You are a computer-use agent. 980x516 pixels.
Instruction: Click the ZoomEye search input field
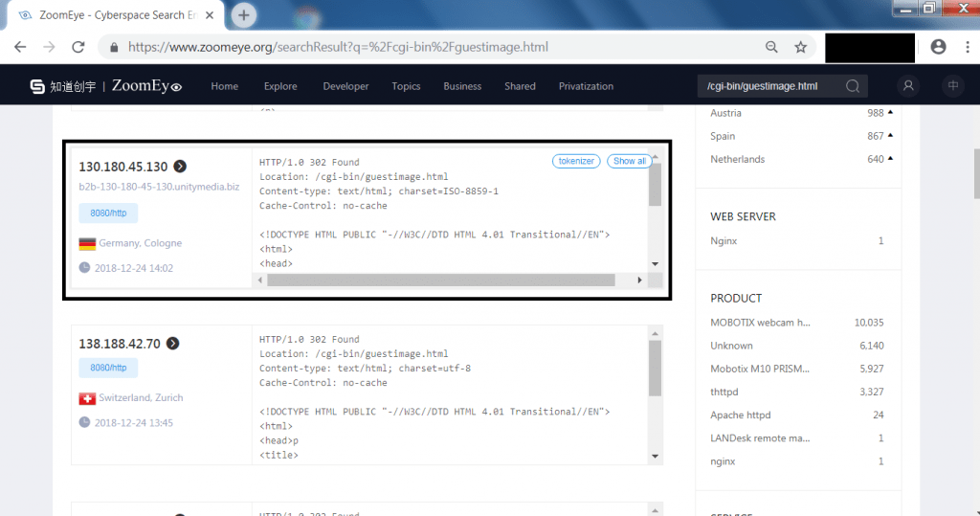coord(768,86)
